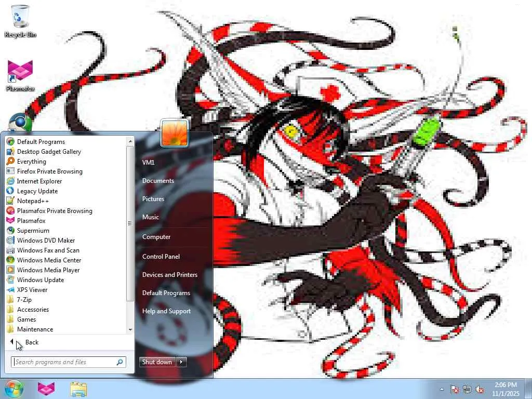Viewport: 532px width, 399px height.
Task: Launch Notepad++ icon
Action: coord(10,201)
